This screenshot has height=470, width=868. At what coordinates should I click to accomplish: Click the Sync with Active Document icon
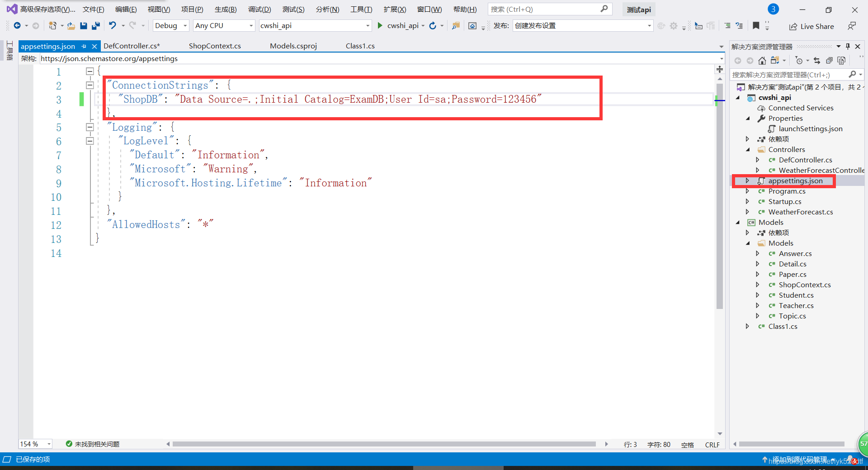pyautogui.click(x=817, y=61)
